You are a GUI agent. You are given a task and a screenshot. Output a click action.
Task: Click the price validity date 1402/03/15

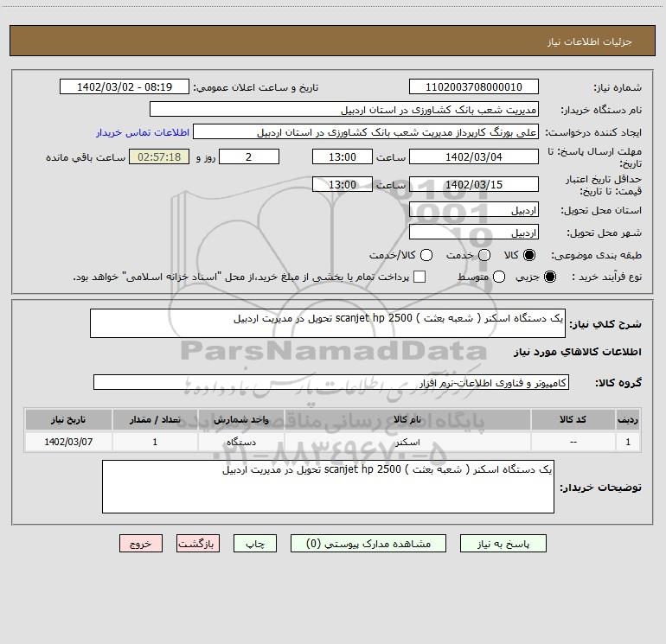pos(474,184)
